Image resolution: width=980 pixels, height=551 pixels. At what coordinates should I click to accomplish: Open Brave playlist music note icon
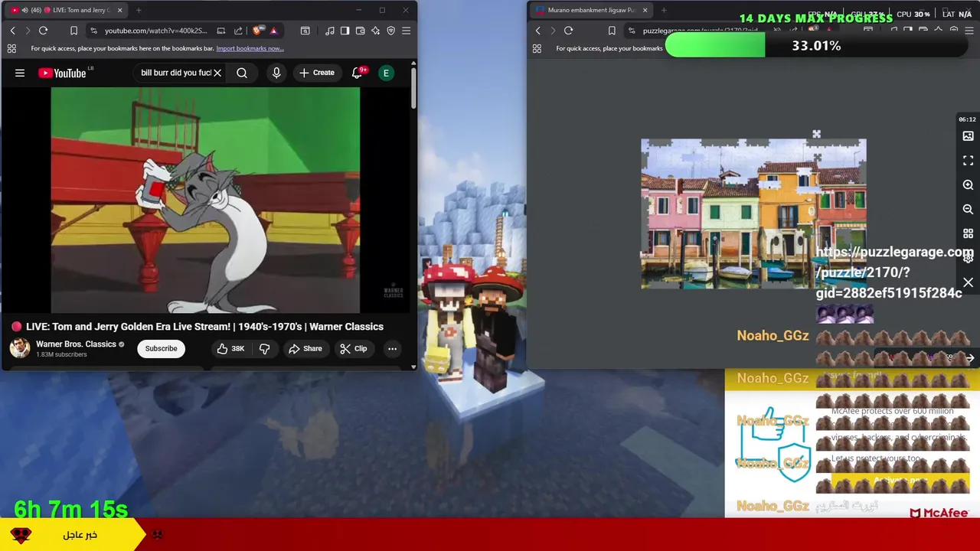(329, 31)
